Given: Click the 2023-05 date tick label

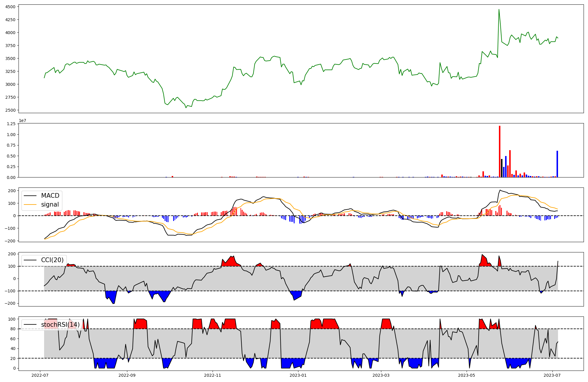Looking at the screenshot, I should coord(467,375).
